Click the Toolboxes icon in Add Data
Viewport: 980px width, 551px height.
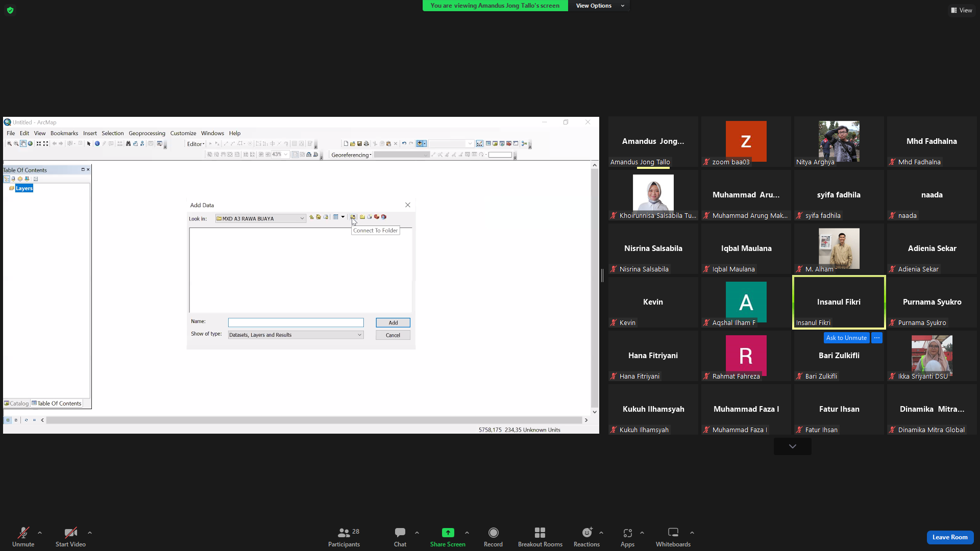click(377, 217)
